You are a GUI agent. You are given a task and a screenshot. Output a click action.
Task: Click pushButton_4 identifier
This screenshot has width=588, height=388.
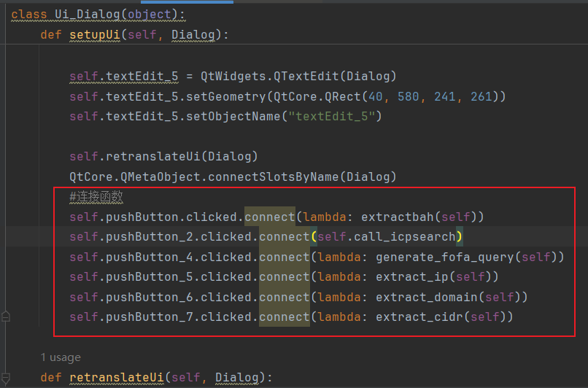(150, 257)
